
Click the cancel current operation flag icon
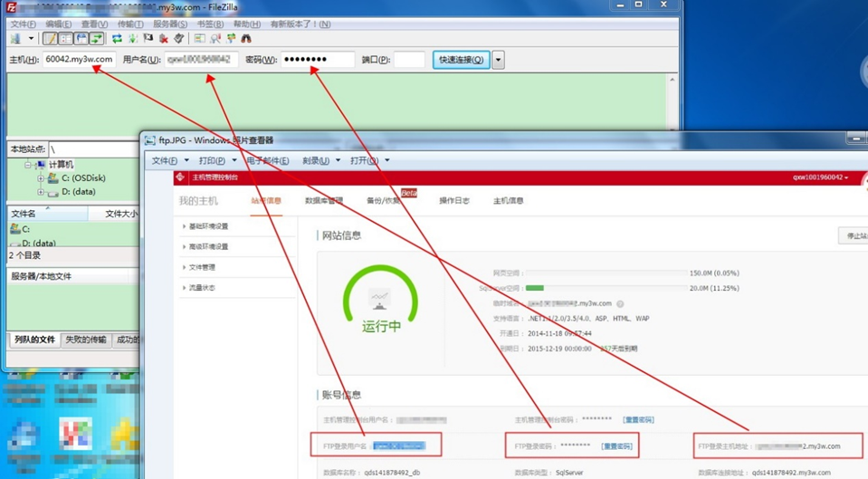pos(148,39)
